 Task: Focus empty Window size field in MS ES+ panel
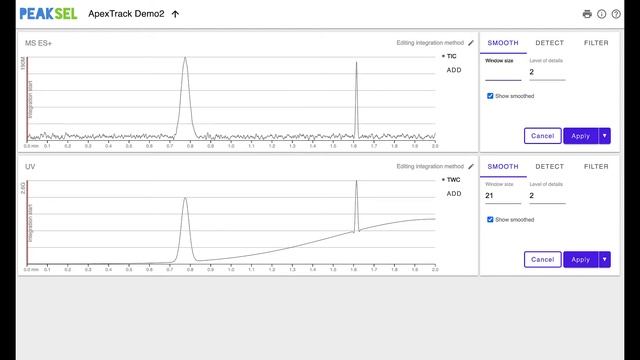[503, 73]
